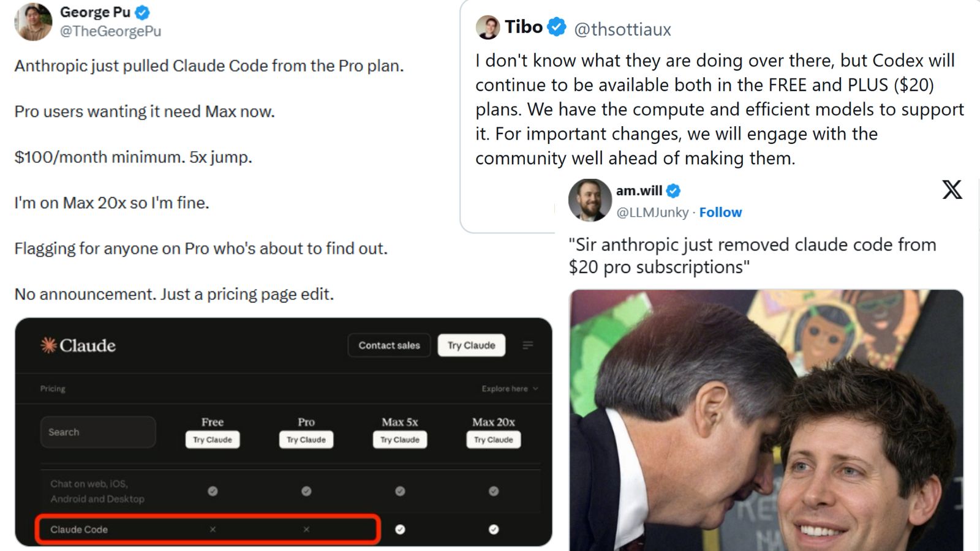Toggle Claude Code checkmark under Max 5x
The width and height of the screenshot is (980, 551).
pos(400,528)
